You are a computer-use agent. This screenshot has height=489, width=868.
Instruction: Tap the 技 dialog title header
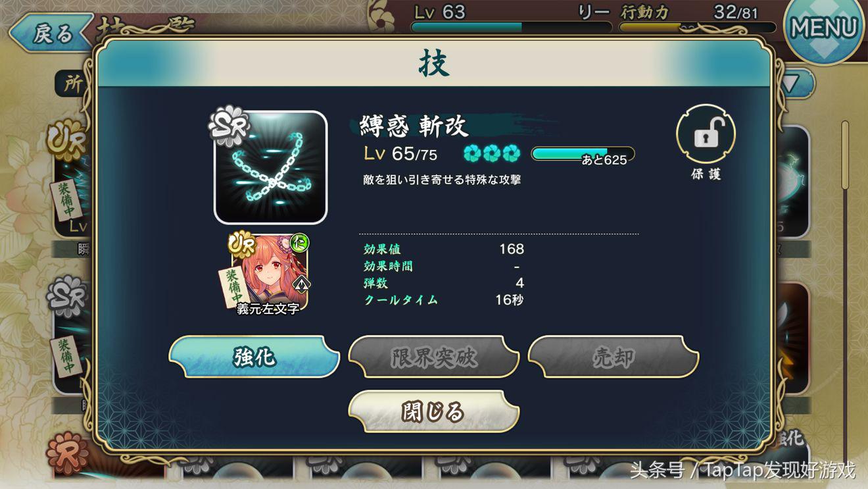(x=434, y=64)
